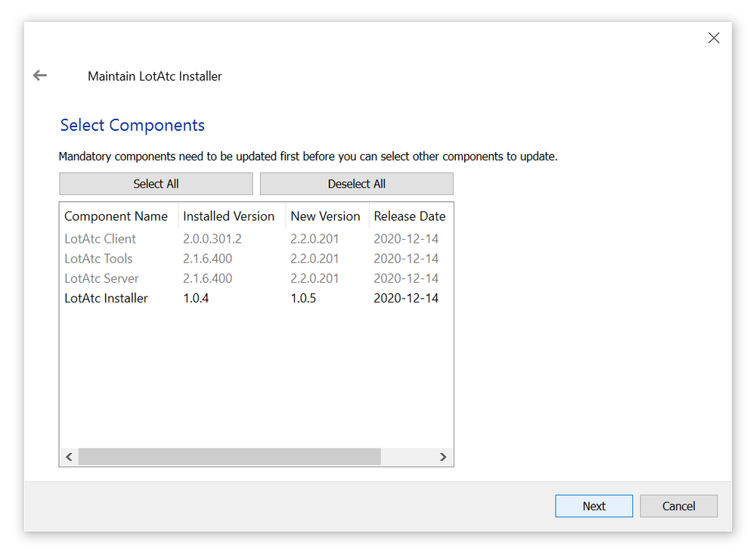756x552 pixels.
Task: Click LotAtc Tools new version 2.2.0.201
Action: coord(314,259)
